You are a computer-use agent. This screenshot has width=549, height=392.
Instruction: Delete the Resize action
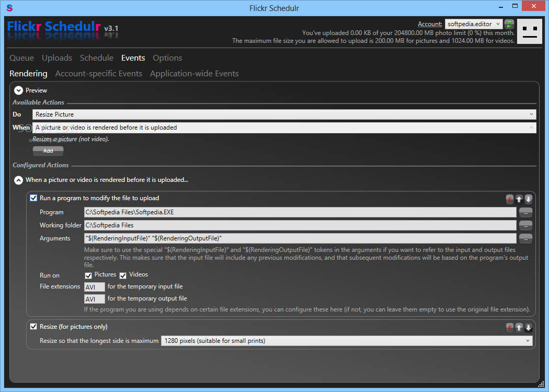[x=509, y=328]
